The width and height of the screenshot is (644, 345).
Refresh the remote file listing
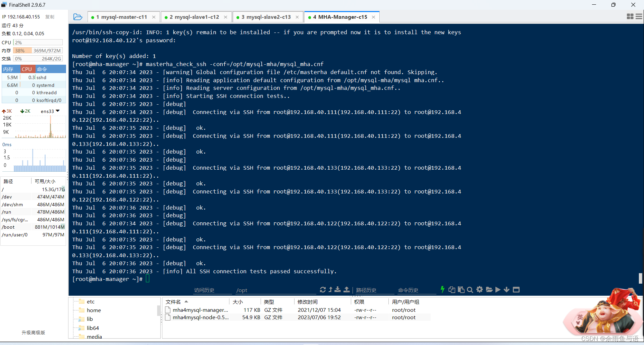323,289
